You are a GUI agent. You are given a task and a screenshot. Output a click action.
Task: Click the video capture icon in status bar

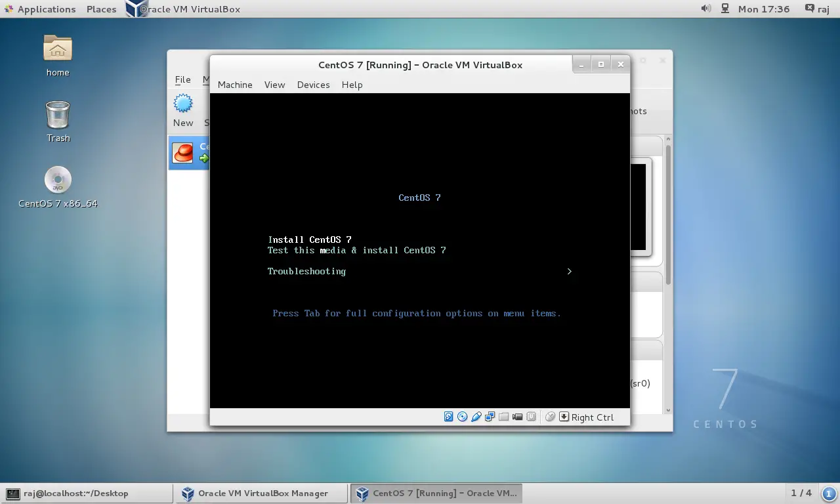[x=518, y=417]
